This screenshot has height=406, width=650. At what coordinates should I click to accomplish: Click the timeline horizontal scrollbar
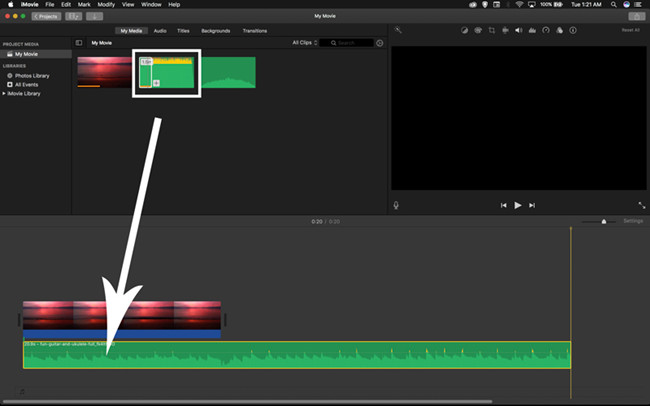247,401
